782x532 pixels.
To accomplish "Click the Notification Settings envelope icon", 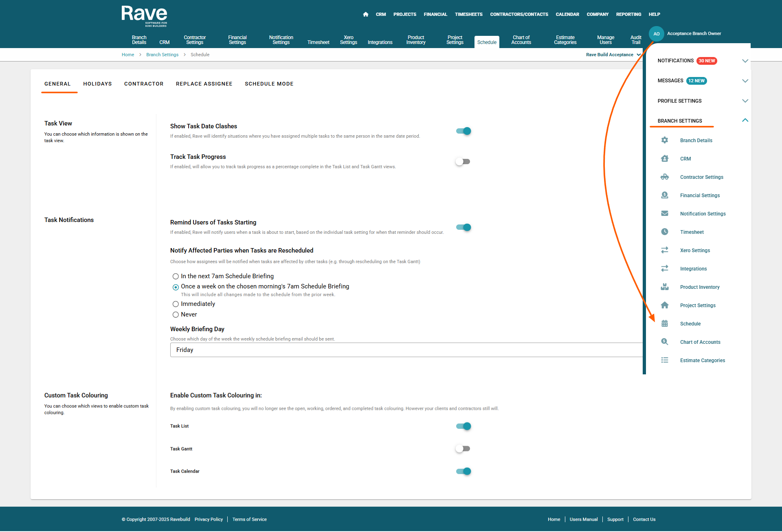I will tap(665, 213).
